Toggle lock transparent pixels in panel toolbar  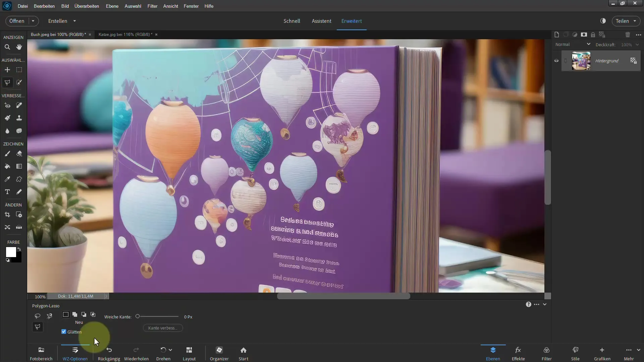(602, 35)
